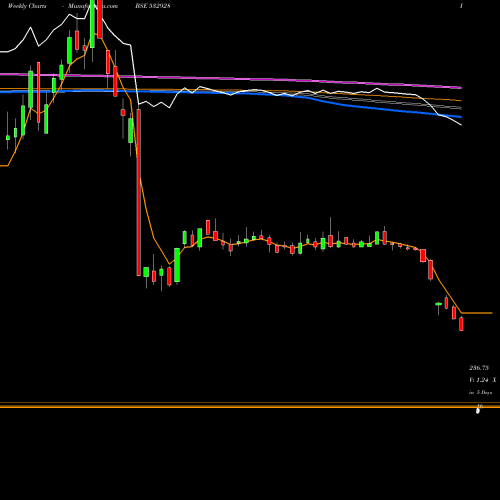Select the small green doji candle before final decline

point(438,304)
